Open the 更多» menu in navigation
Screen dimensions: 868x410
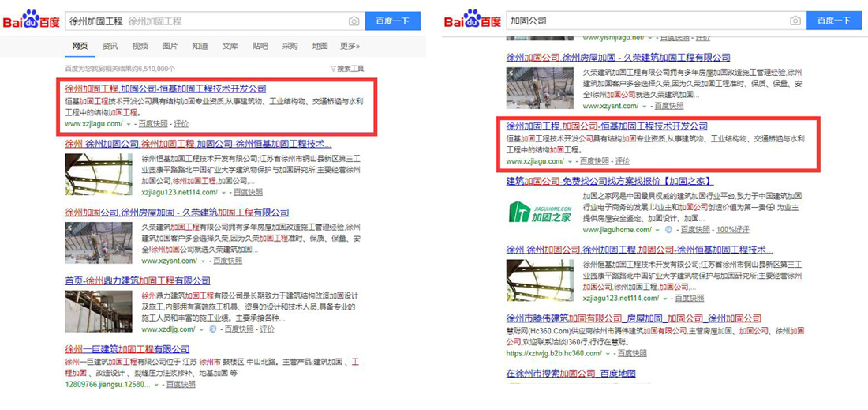tap(350, 47)
